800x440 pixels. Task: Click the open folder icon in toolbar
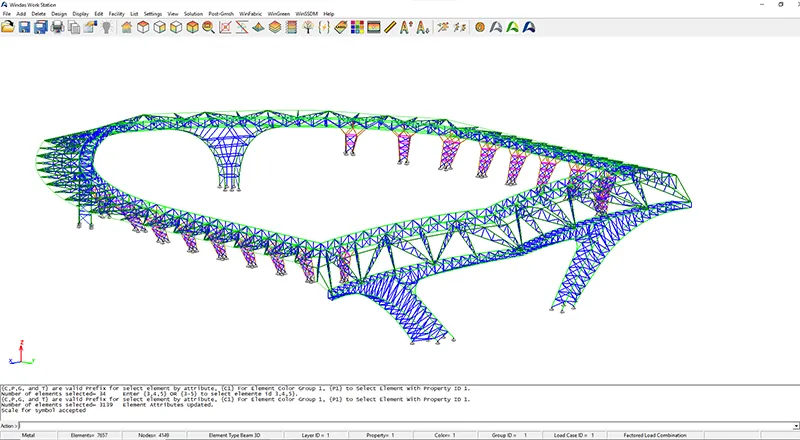pyautogui.click(x=10, y=27)
